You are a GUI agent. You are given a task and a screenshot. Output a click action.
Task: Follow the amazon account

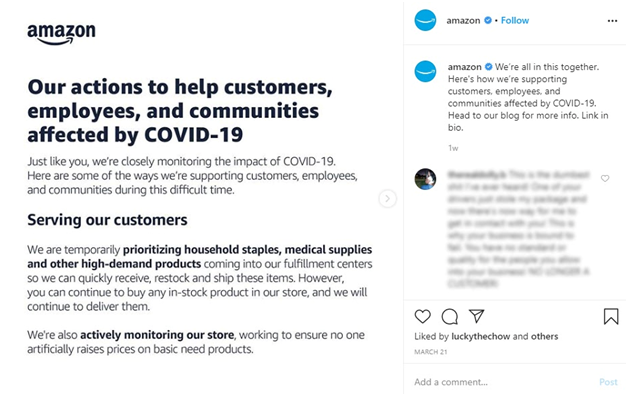coord(515,20)
